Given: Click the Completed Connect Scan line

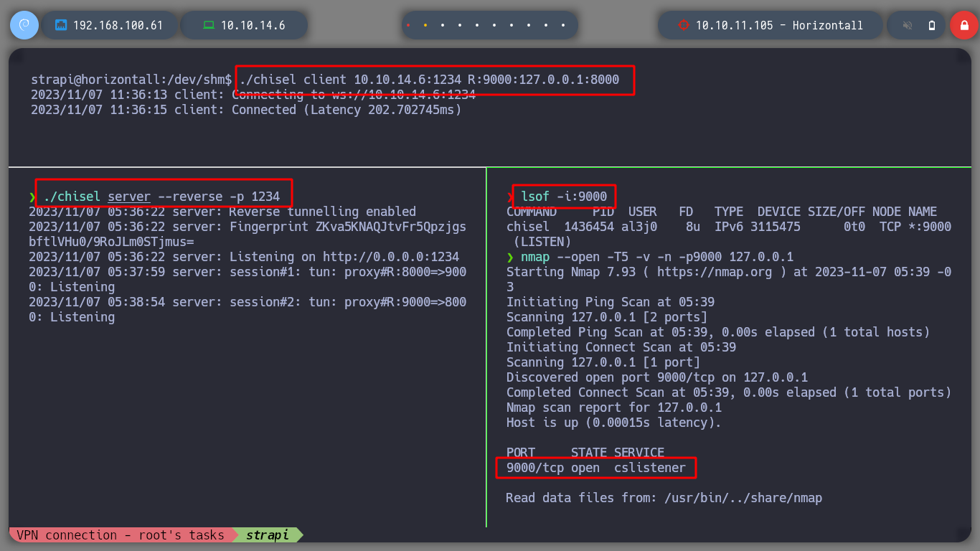Looking at the screenshot, I should (729, 392).
